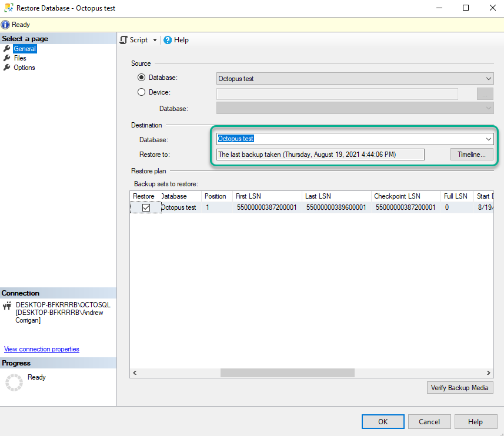Click the Ready info icon in the status strip
Image resolution: width=504 pixels, height=436 pixels.
5,24
